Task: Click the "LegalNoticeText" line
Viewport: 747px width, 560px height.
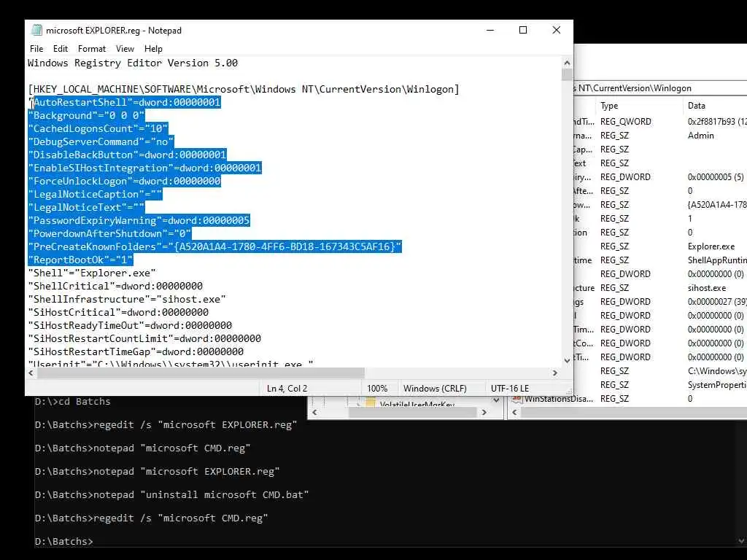Action: [x=86, y=207]
